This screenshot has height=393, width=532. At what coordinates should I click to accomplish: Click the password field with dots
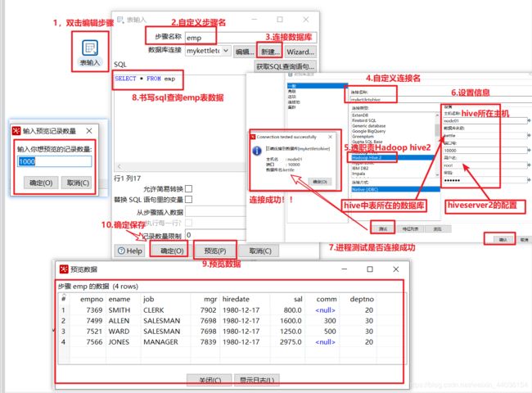[x=485, y=180]
